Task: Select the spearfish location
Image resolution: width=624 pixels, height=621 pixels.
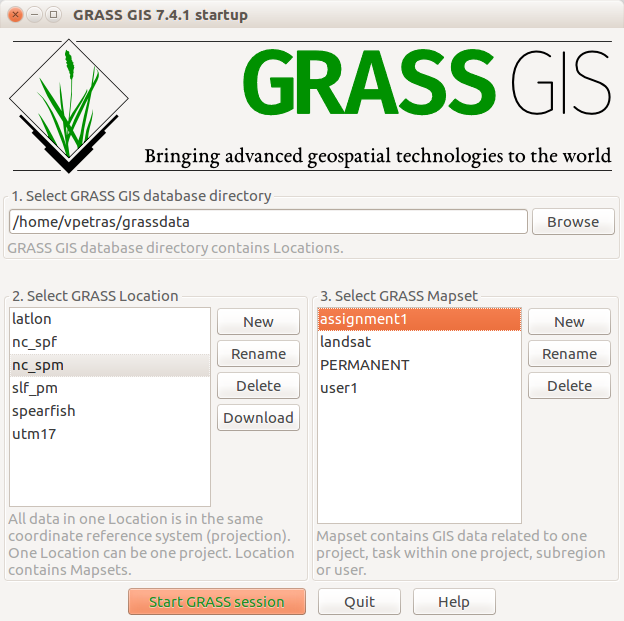Action: (110, 411)
